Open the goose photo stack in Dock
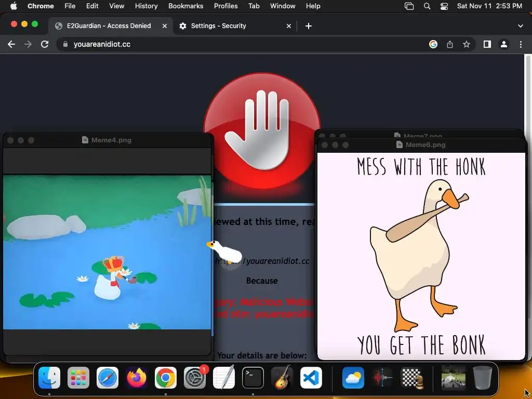 (453, 378)
